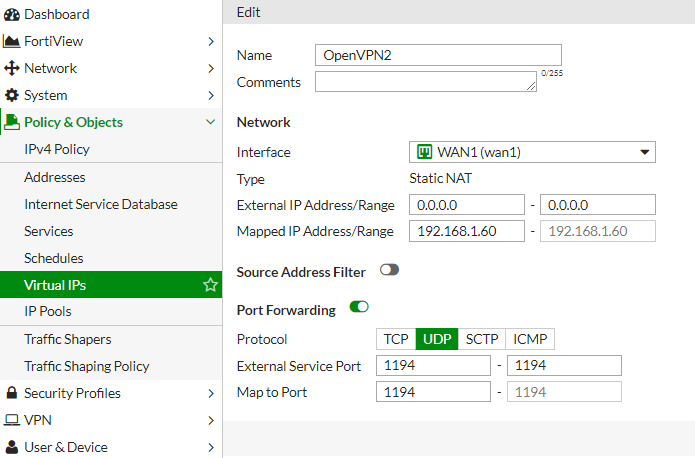Click the Name field containing OpenVPN2
Image resolution: width=695 pixels, height=458 pixels.
[438, 55]
